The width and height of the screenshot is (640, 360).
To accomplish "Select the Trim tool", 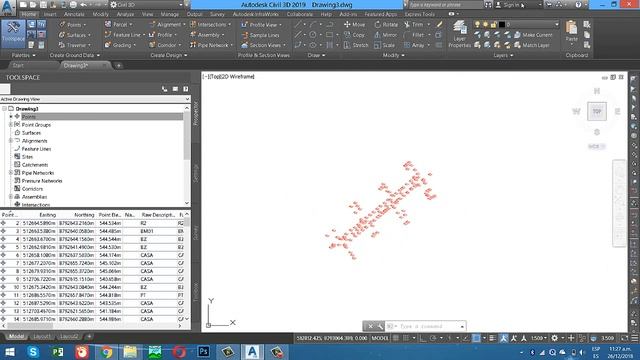I will point(414,24).
